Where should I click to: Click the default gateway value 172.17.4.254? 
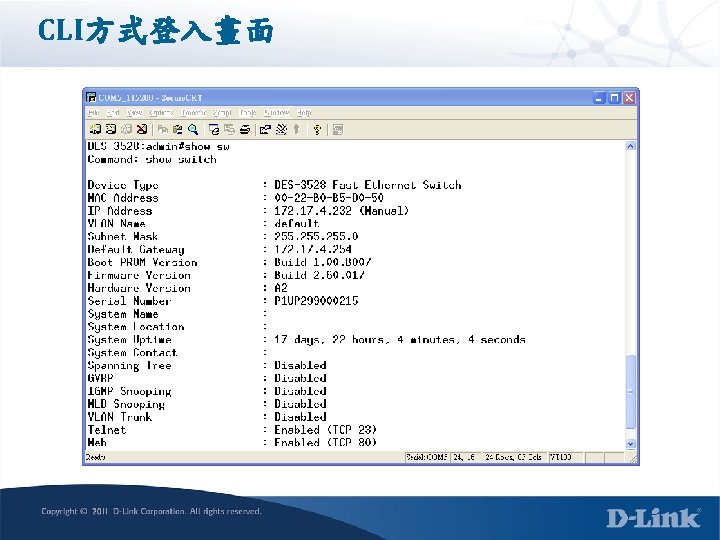[313, 249]
